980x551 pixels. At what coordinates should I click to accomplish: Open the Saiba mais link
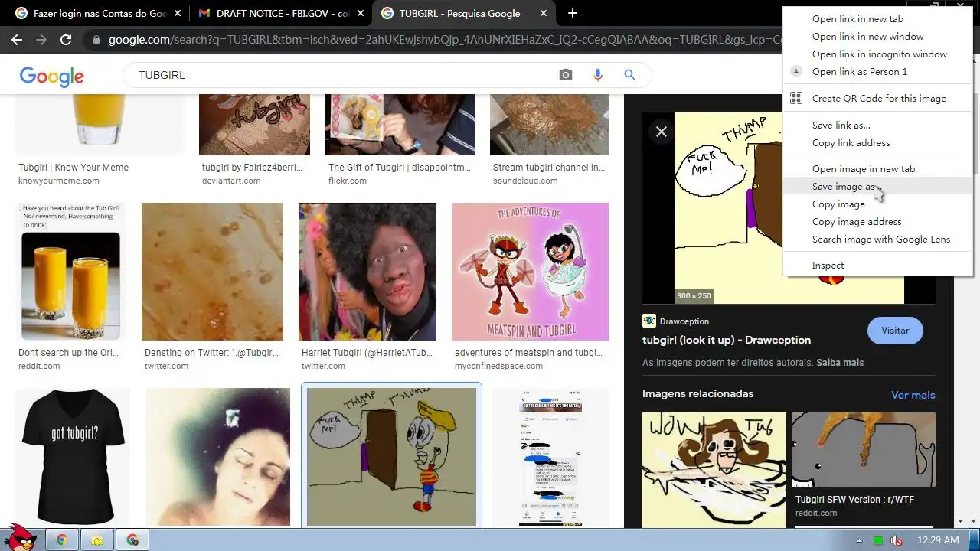coord(840,362)
